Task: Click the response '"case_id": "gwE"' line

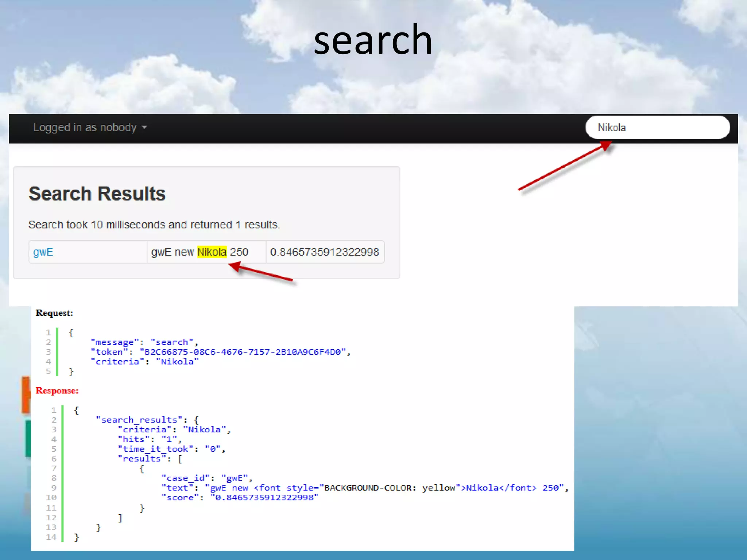Action: pos(207,478)
